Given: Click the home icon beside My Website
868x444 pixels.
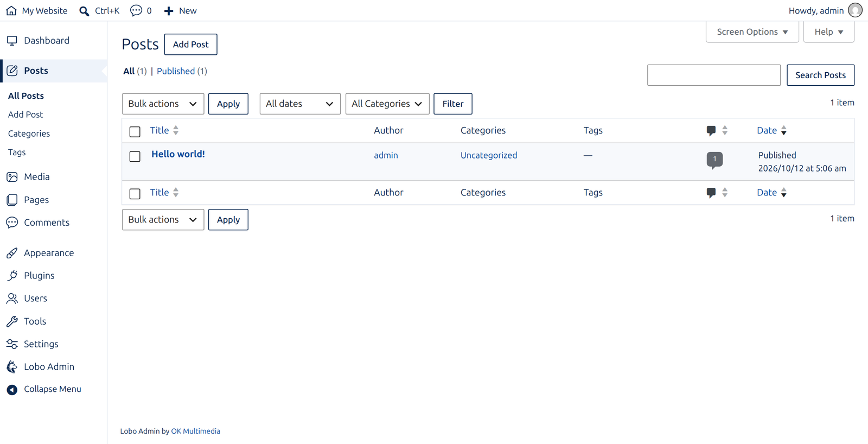Looking at the screenshot, I should coord(11,10).
